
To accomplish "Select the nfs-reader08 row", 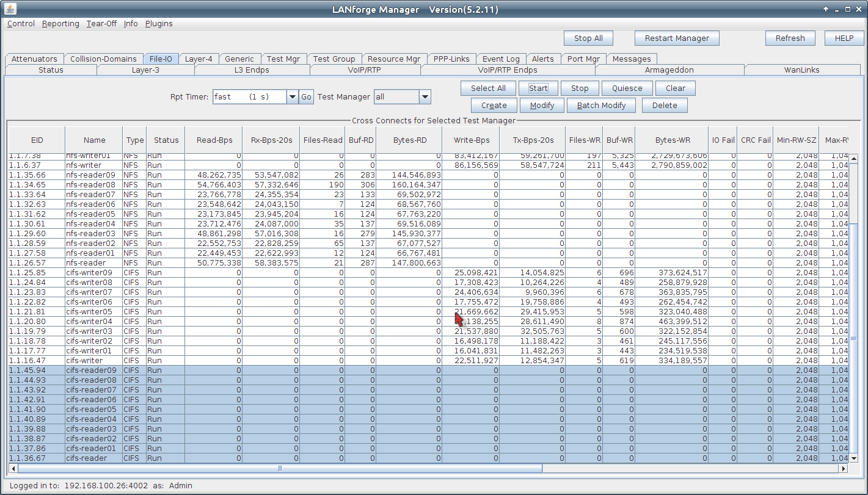I will tap(90, 185).
